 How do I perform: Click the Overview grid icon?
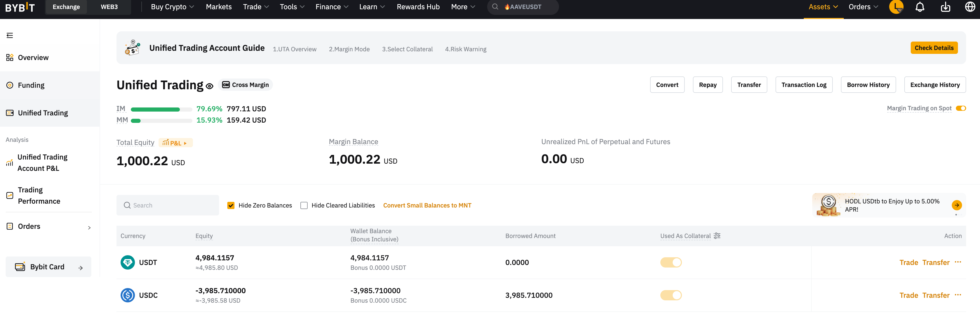pyautogui.click(x=10, y=57)
